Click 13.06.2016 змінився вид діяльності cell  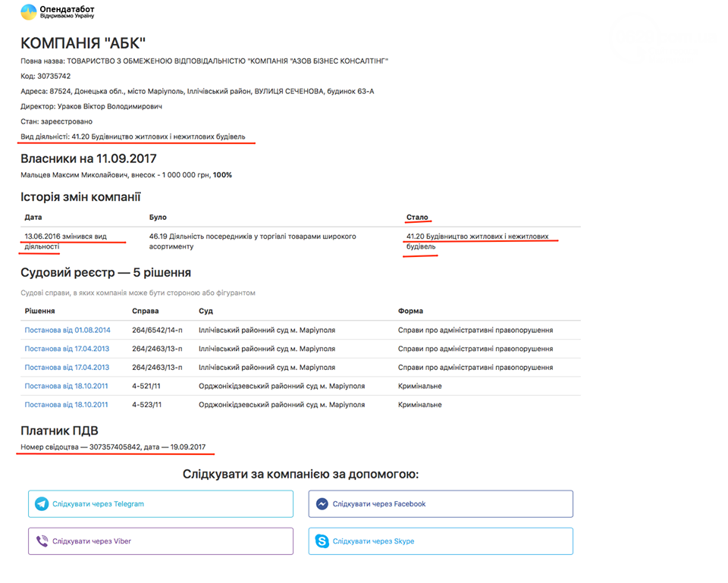[65, 241]
